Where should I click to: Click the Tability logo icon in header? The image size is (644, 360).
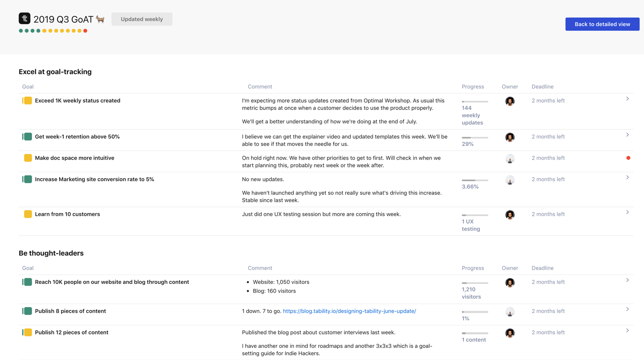(x=24, y=18)
